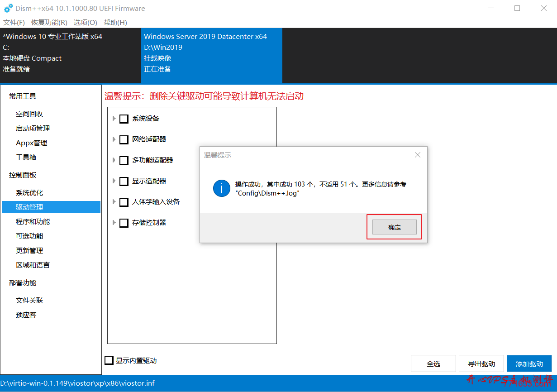Viewport: 557px width, 392px height.
Task: Select Appx管理 in the sidebar
Action: pos(31,143)
